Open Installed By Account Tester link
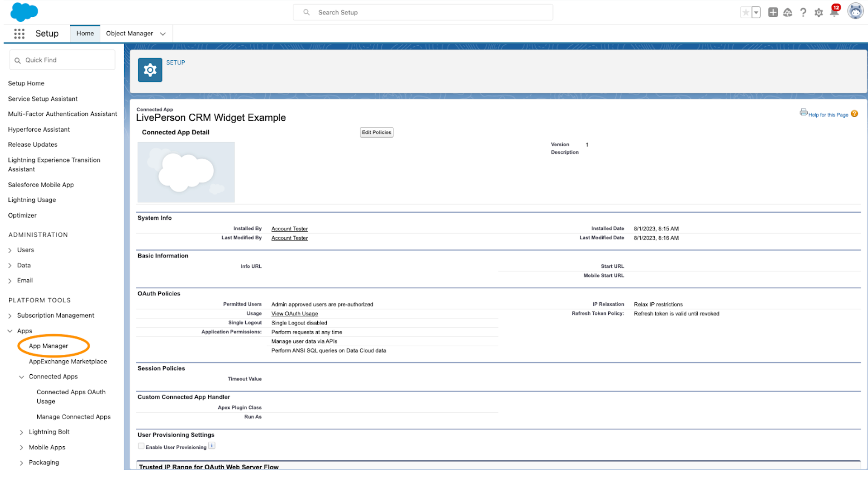 [289, 229]
